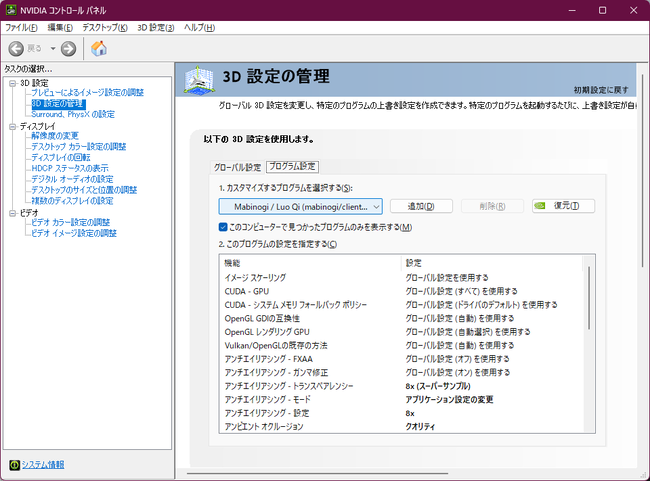Click the 設定 column header
This screenshot has height=481, width=650.
[492, 263]
